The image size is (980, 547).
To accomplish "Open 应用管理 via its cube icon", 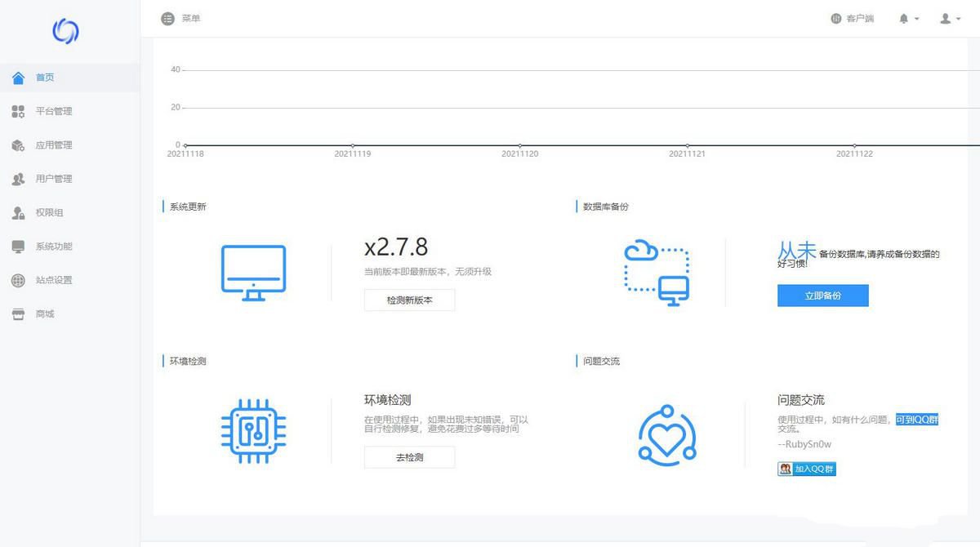I will pos(18,145).
